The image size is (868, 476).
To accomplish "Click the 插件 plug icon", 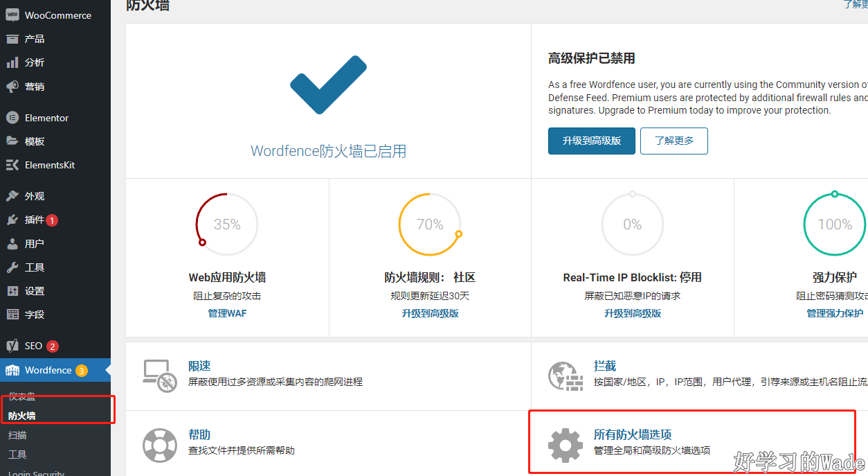I will [12, 220].
